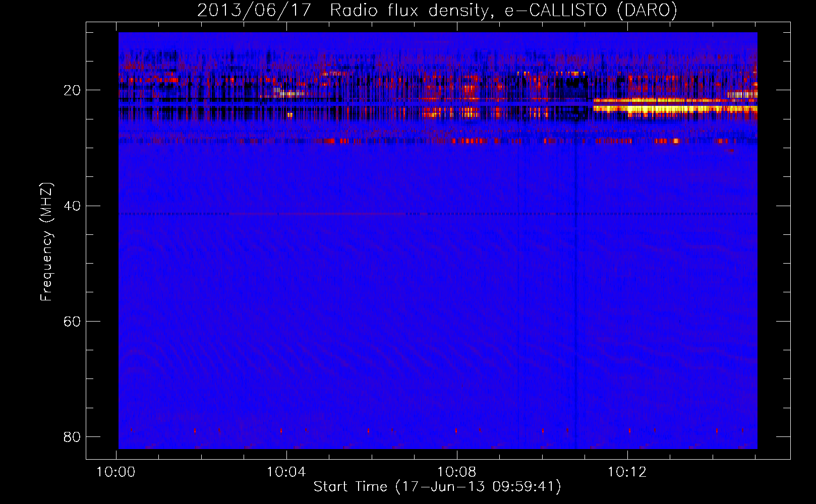Click the 10:12 time tick label
This screenshot has height=504, width=816.
tap(627, 472)
